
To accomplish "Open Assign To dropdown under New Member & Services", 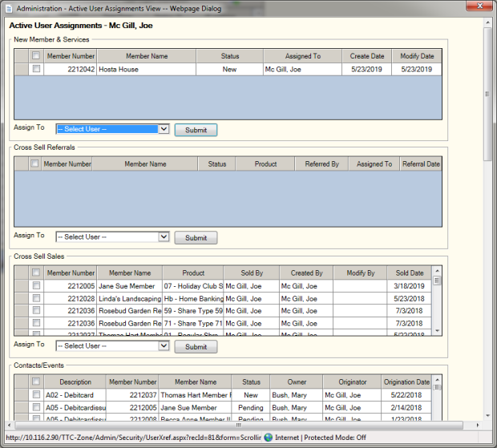I will 113,129.
